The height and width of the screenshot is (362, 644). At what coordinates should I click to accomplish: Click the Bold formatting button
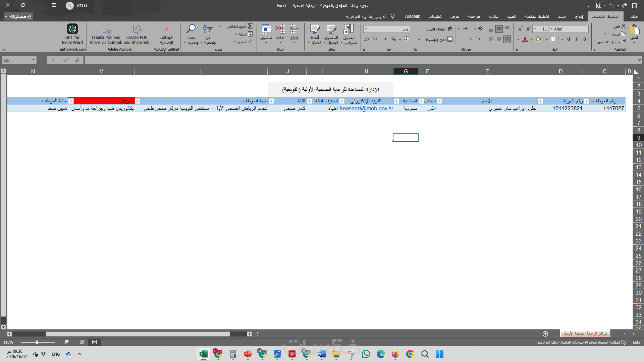[x=585, y=39]
